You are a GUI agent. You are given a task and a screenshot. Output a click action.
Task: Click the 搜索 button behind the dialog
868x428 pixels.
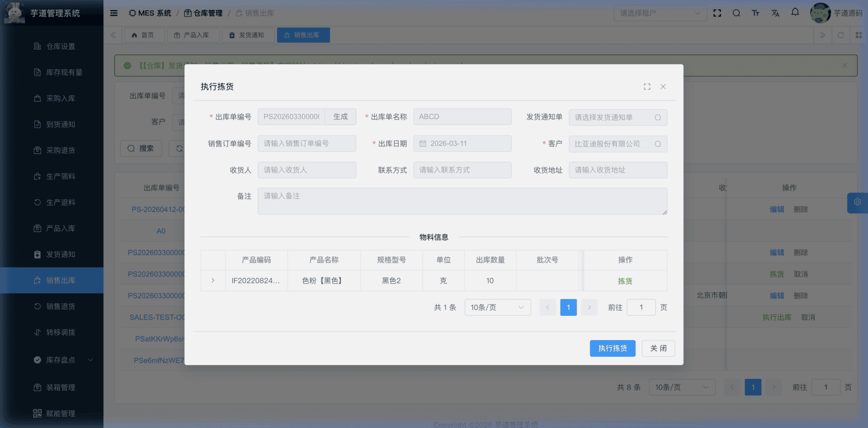(141, 148)
